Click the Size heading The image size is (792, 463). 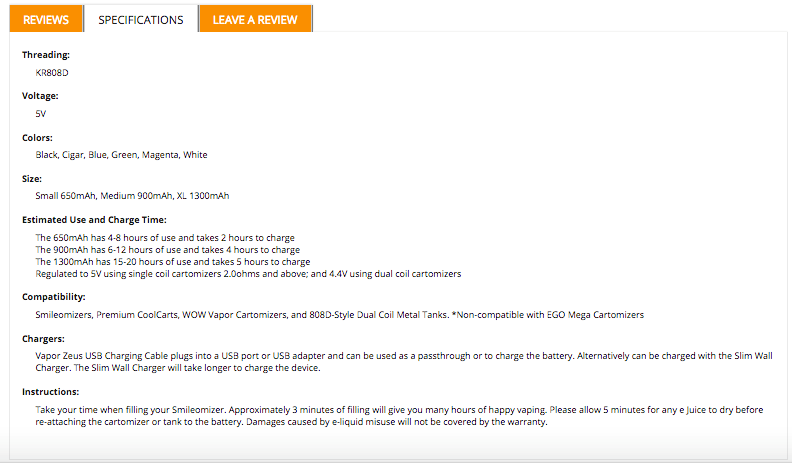[x=32, y=179]
